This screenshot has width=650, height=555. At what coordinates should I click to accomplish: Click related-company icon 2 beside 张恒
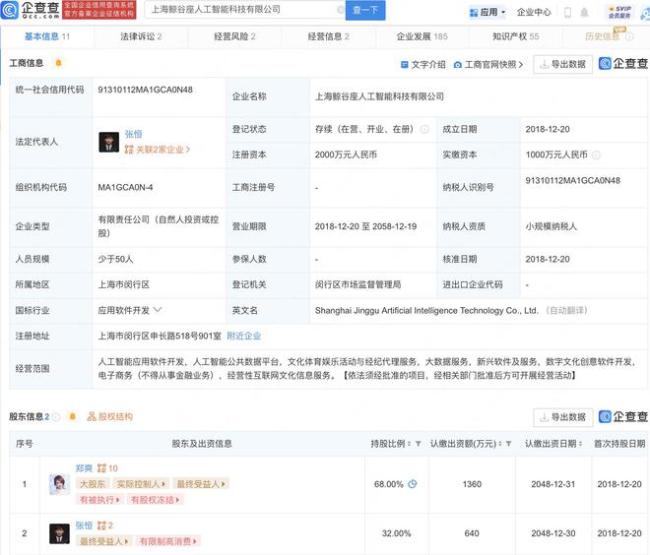(105, 526)
